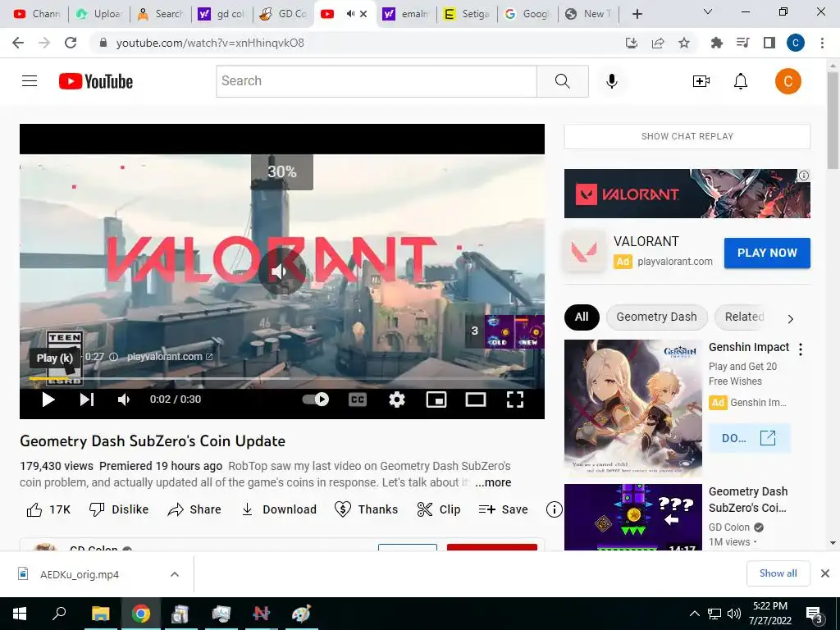Go to YouTube home via logo
Screen dimensions: 840x630
(96, 81)
